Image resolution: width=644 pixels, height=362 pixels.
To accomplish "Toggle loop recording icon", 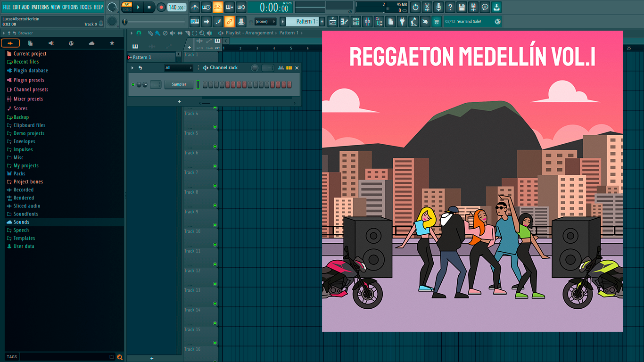I will (241, 7).
